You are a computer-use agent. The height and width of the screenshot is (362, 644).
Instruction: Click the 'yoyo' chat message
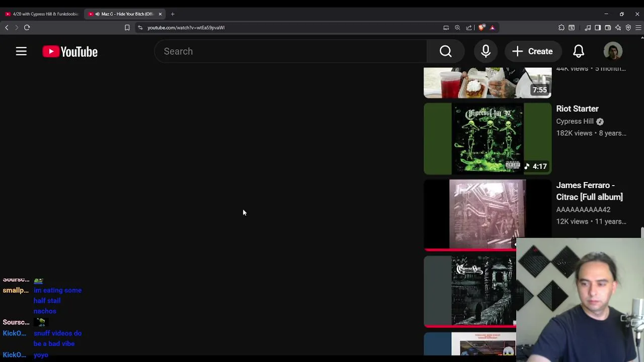(x=41, y=355)
